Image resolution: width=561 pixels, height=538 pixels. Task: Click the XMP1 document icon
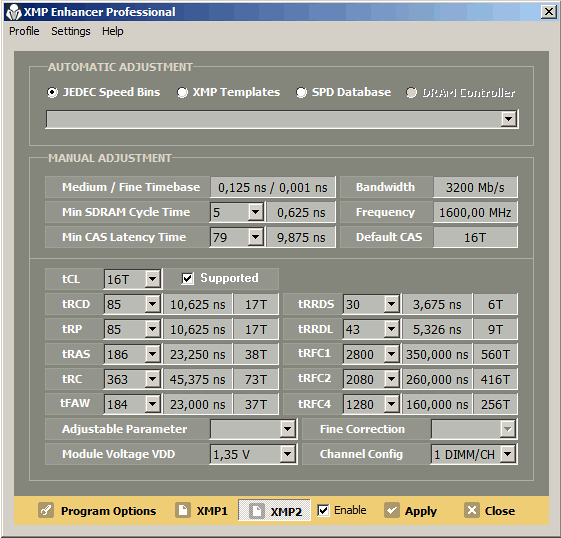(183, 510)
